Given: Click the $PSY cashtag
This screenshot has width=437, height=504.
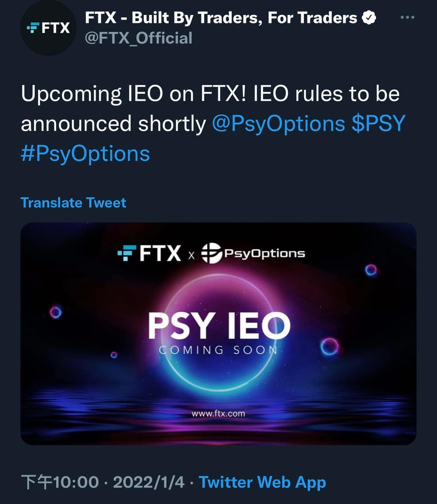Looking at the screenshot, I should click(378, 124).
